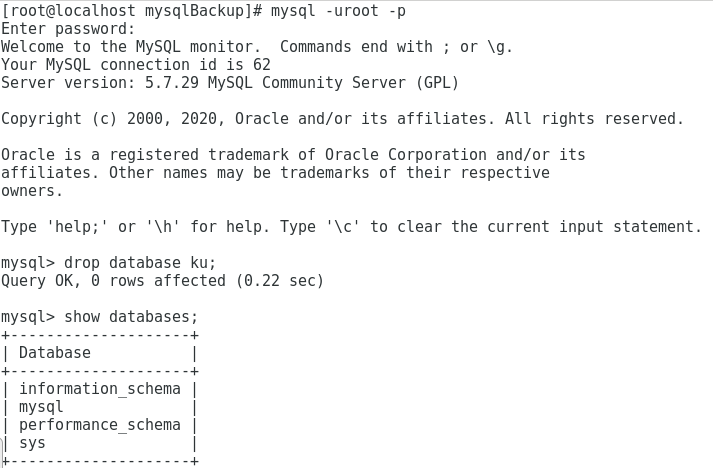Click the word 'owners.' in the notice
713x468 pixels.
coord(32,191)
